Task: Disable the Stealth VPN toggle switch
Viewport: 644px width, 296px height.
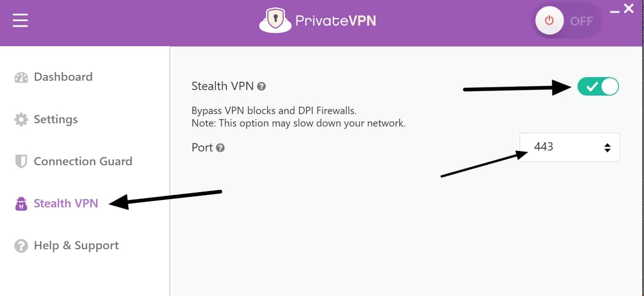Action: (598, 86)
